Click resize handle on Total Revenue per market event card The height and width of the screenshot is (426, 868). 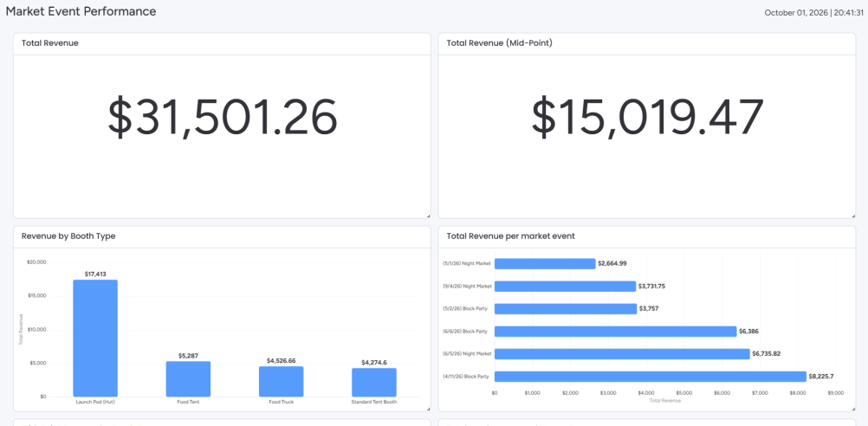click(853, 409)
